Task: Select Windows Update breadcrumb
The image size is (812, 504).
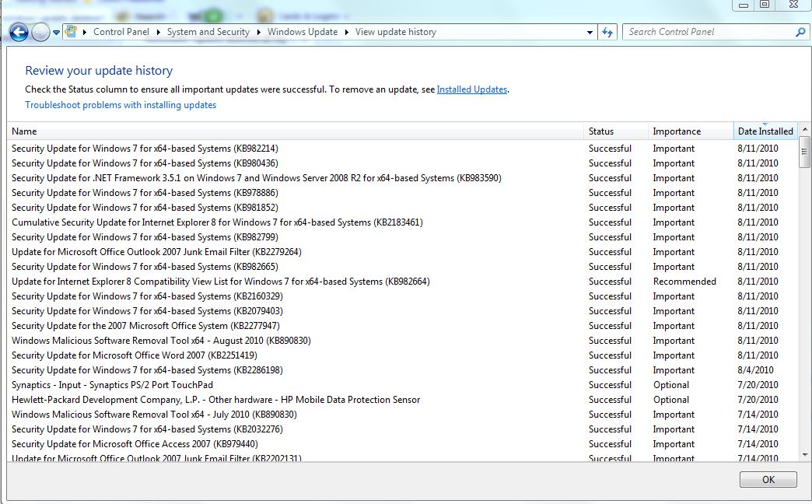Action: click(x=303, y=32)
